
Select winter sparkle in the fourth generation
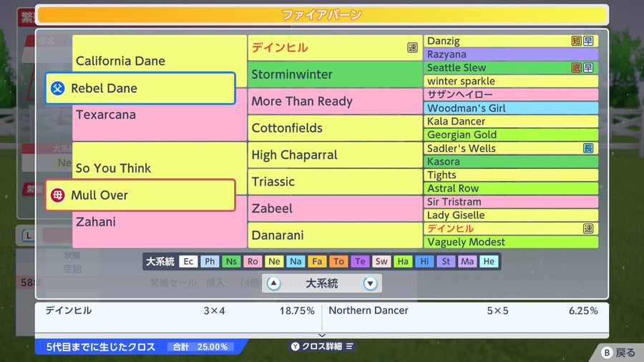511,82
